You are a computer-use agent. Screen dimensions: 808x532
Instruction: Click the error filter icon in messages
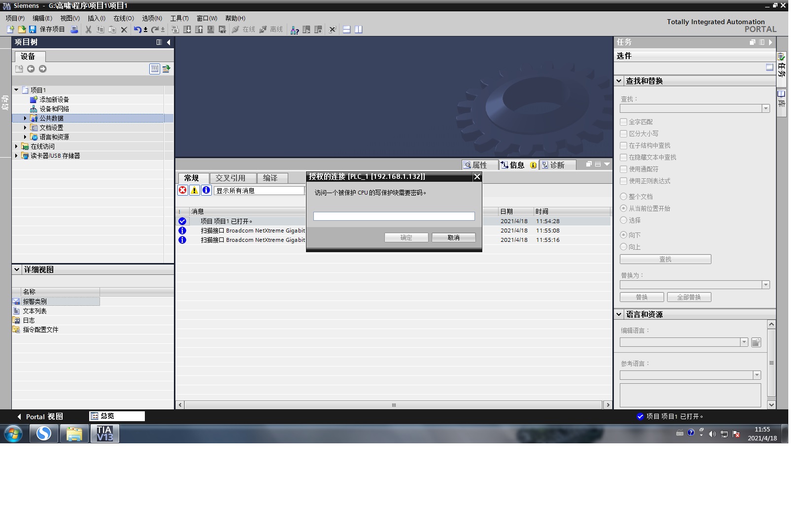(x=183, y=191)
